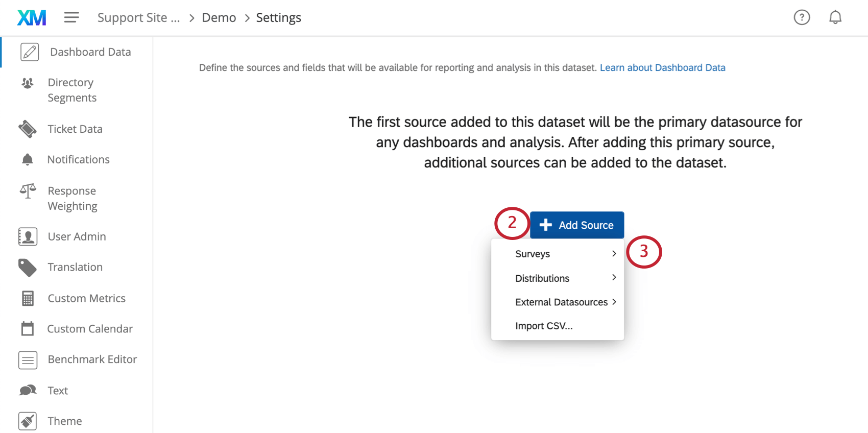Go to Demo in the breadcrumb

point(219,18)
